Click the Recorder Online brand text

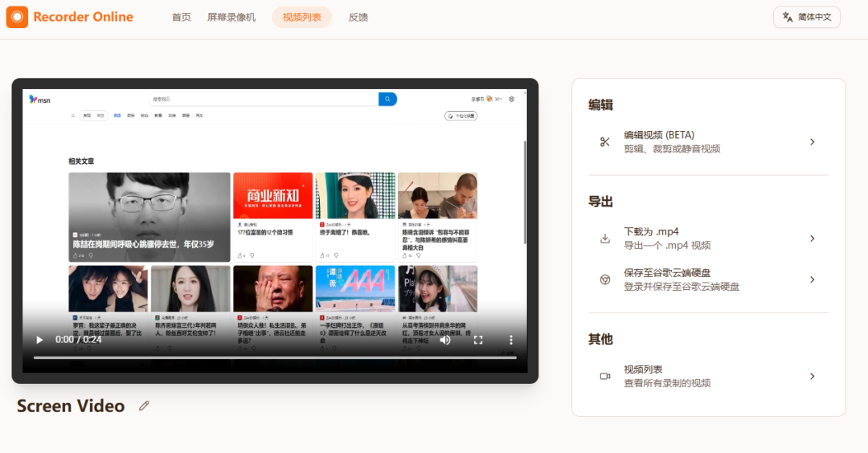(83, 17)
